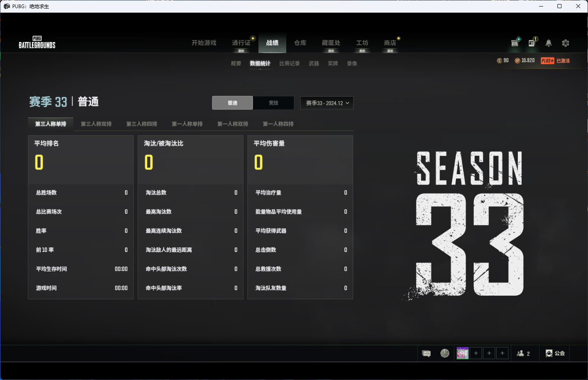
Task: Select the 第一人称双排 FPP duo tab
Action: [233, 124]
